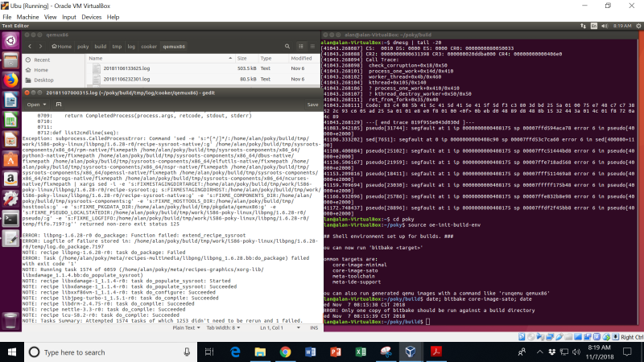Open gedit Open dropdown
Screen dimensions: 644x362
tap(36, 105)
